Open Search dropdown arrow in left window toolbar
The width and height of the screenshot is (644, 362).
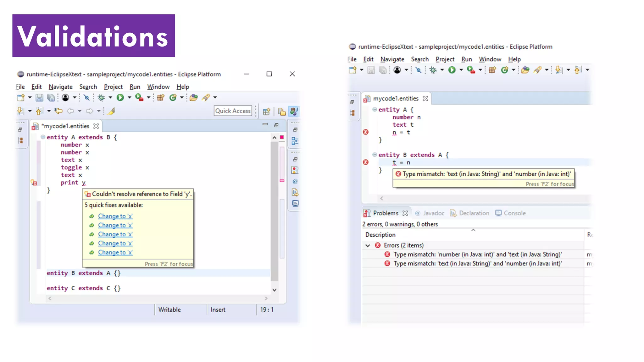pos(215,97)
